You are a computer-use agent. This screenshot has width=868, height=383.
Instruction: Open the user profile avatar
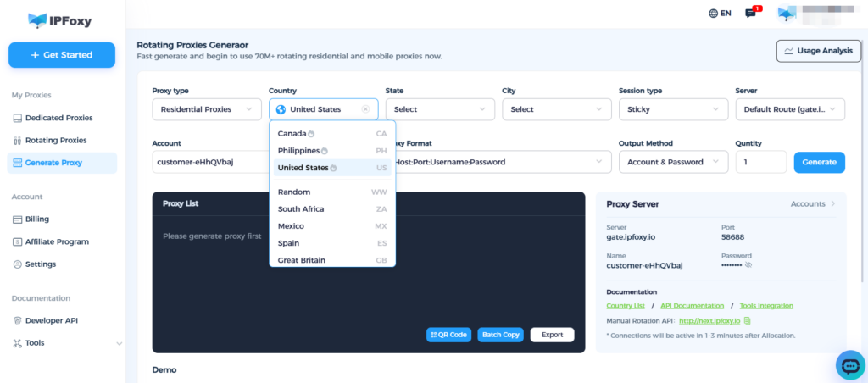pyautogui.click(x=787, y=14)
